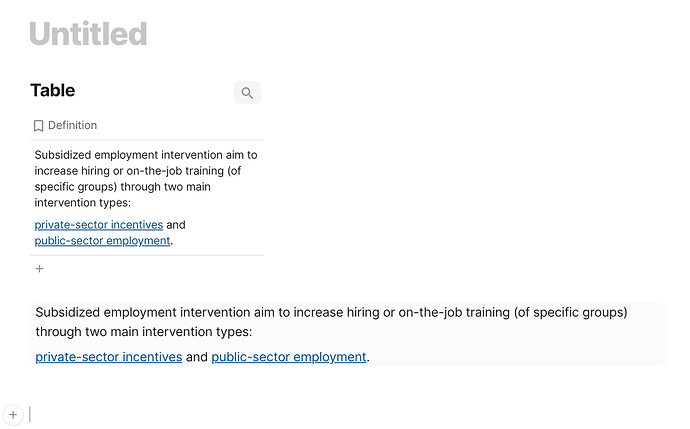
Task: Click the Table heading
Action: coord(53,91)
